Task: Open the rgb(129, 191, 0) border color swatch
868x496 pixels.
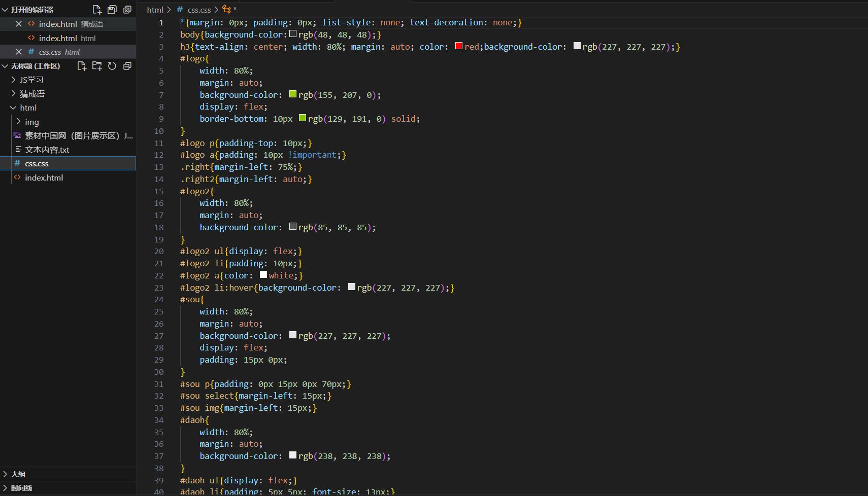Action: (303, 118)
